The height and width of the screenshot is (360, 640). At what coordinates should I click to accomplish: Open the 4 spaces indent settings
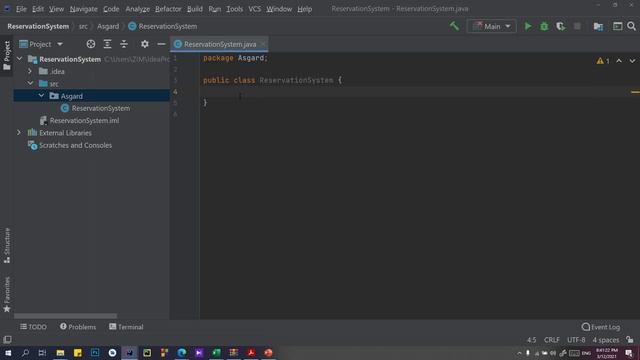click(606, 340)
